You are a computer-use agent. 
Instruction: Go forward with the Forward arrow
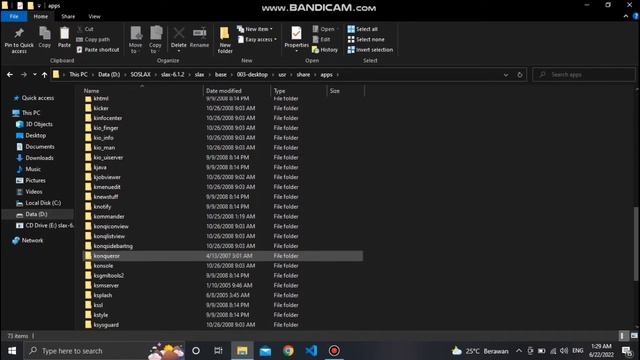(x=24, y=75)
